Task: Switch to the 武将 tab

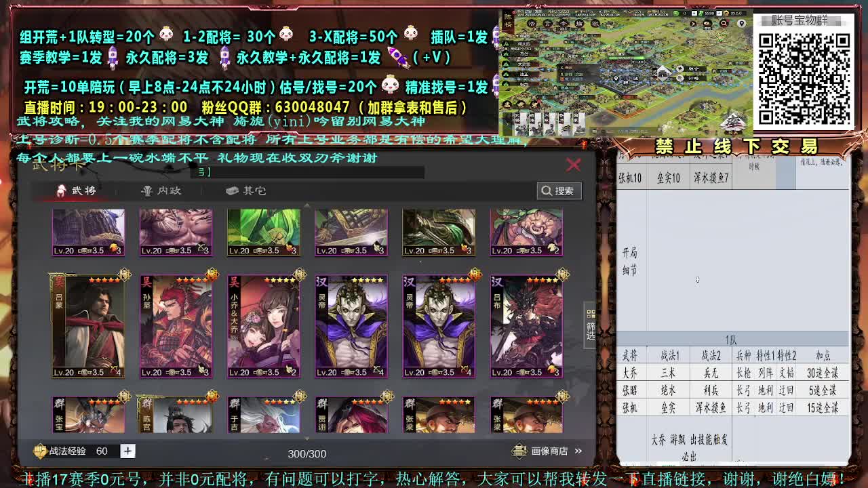Action: pos(77,190)
